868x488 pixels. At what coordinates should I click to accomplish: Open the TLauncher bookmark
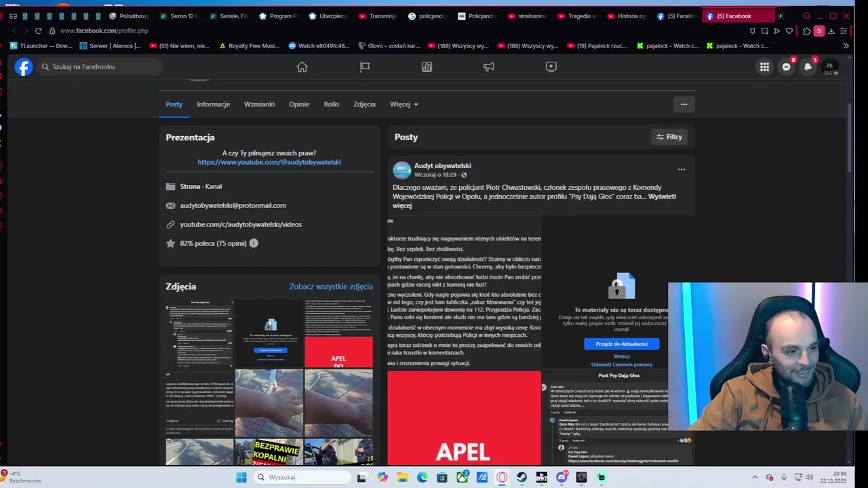pos(41,46)
